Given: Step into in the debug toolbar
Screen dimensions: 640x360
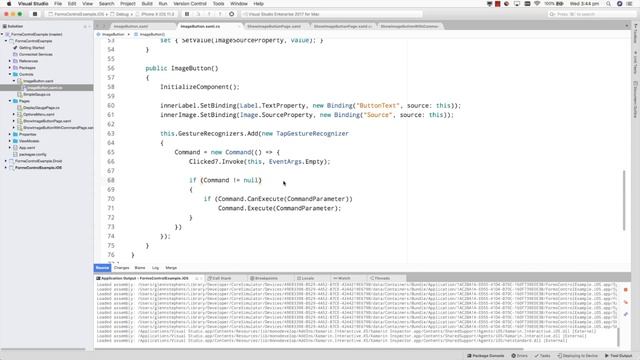Looking at the screenshot, I should tap(209, 14).
